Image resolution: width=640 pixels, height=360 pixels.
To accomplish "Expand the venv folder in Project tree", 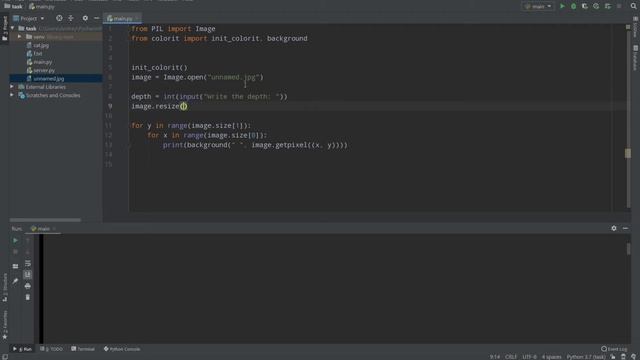I will (20, 37).
